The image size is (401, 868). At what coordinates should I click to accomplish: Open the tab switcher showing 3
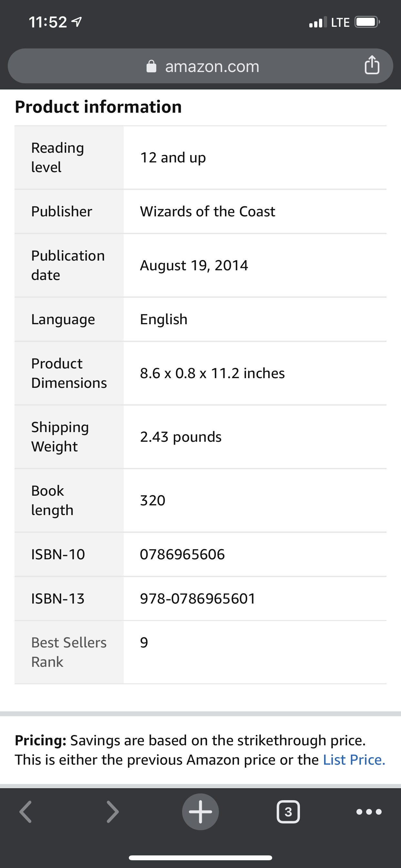(x=288, y=812)
